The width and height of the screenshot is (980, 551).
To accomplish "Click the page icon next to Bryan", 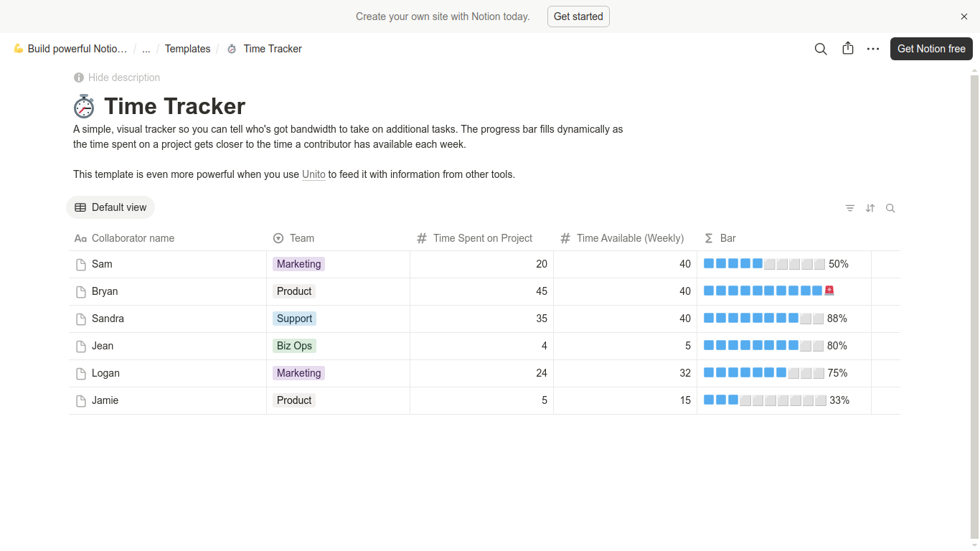I will (x=81, y=292).
